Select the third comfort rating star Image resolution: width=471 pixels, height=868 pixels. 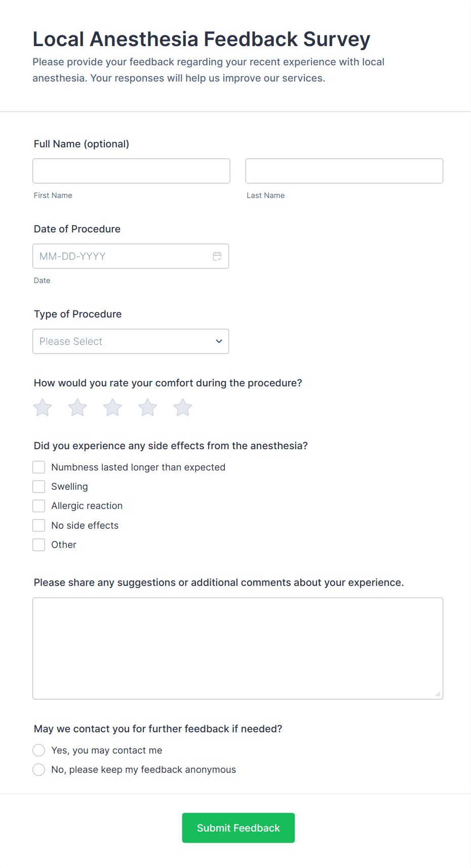[x=112, y=408]
